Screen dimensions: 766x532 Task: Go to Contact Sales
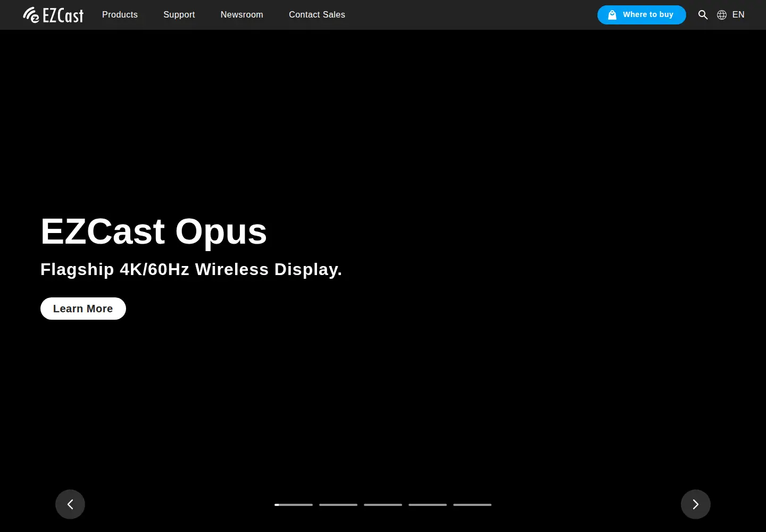(x=317, y=15)
